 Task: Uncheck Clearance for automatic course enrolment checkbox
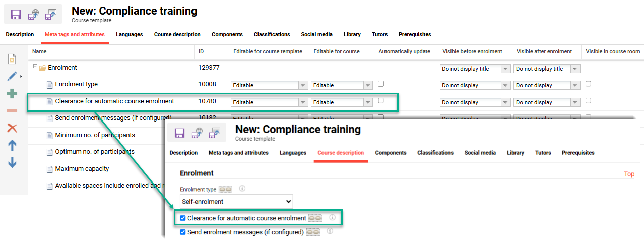183,218
